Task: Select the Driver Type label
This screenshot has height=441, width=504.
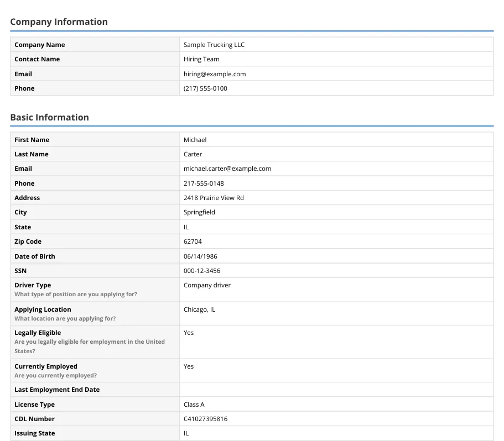Action: pos(33,285)
